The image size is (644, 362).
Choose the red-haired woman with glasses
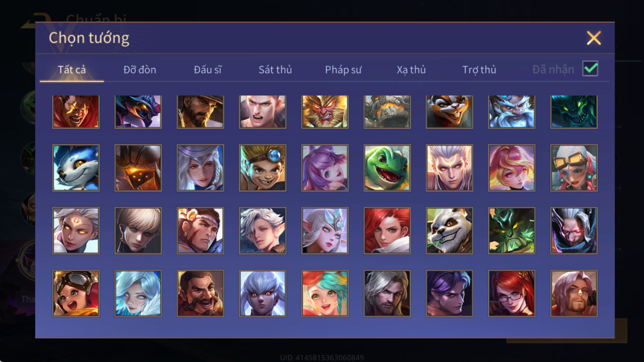[x=512, y=293]
